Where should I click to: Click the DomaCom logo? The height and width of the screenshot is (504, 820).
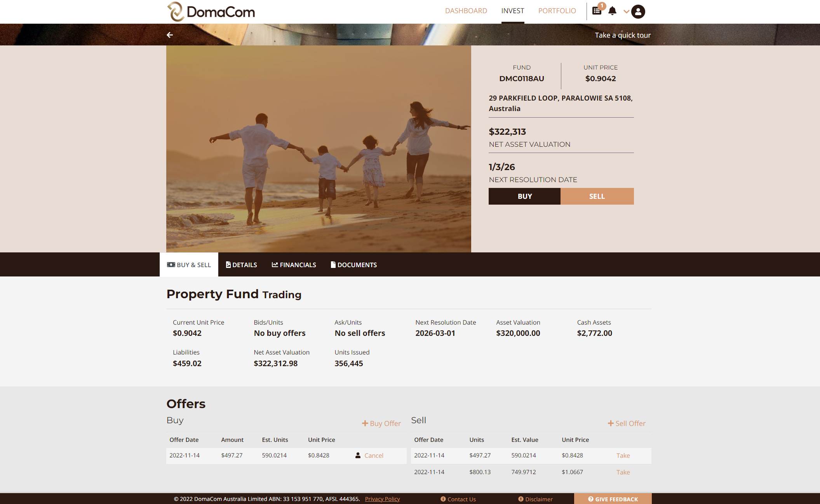point(211,12)
